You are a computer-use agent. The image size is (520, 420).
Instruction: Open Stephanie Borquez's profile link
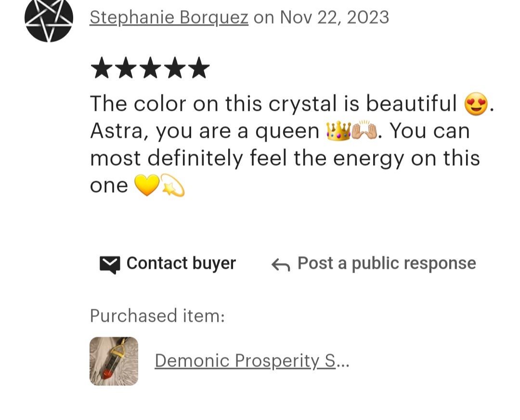click(x=169, y=17)
